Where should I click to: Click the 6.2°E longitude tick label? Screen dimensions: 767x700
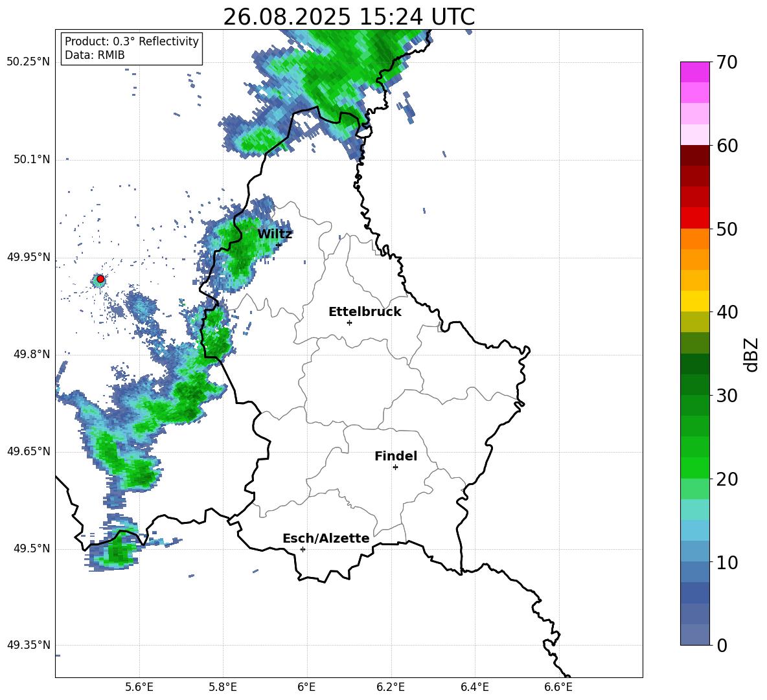391,688
